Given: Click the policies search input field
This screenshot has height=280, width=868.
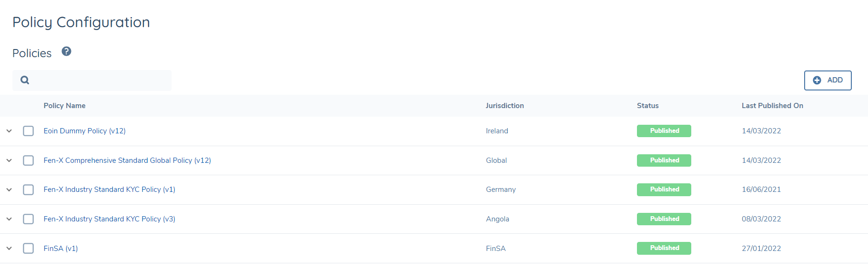Looking at the screenshot, I should click(x=100, y=80).
